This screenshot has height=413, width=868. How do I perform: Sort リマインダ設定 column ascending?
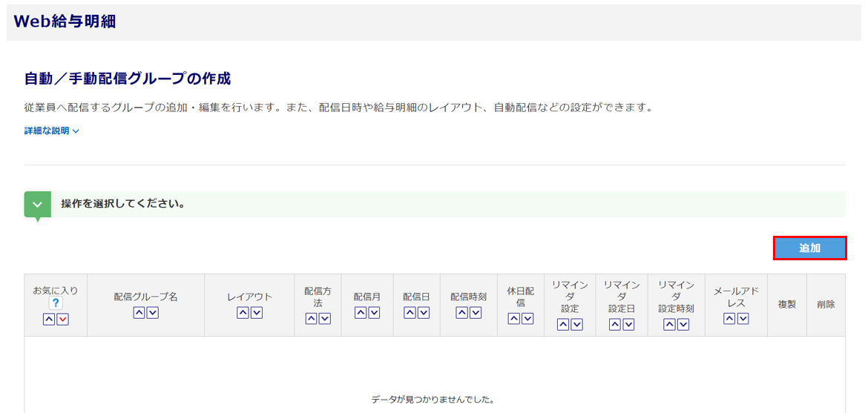coord(563,325)
